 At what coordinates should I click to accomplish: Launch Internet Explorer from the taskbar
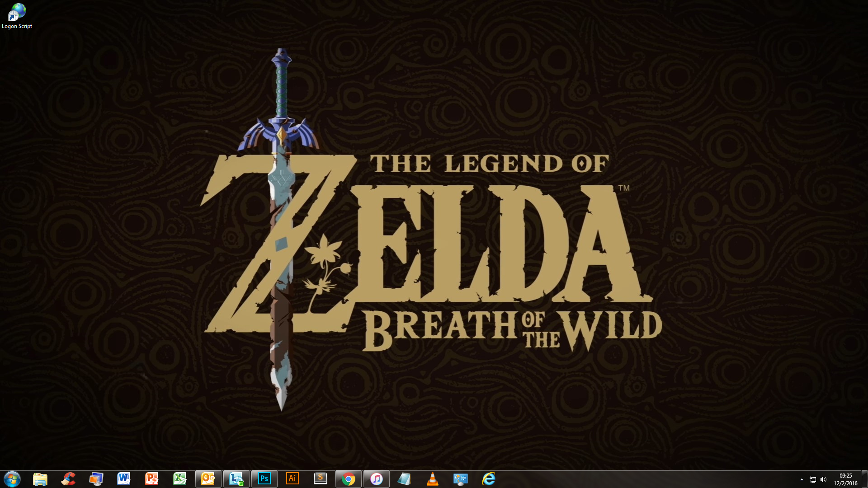coord(489,479)
